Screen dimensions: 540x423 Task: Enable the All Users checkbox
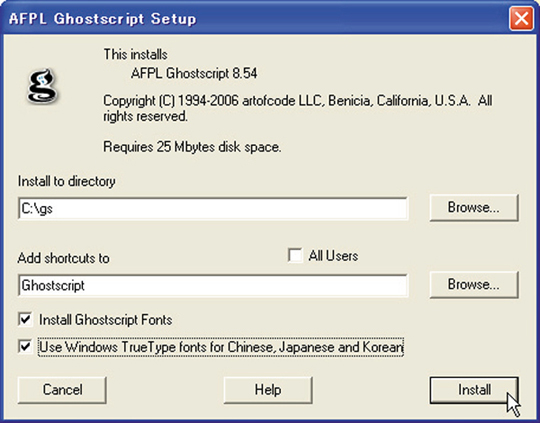coord(295,256)
